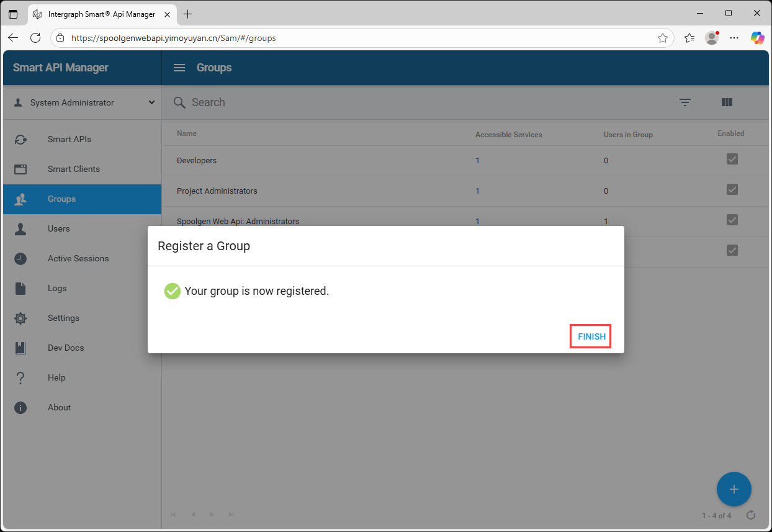Open the hamburger navigation menu icon
The height and width of the screenshot is (532, 772).
click(x=179, y=68)
